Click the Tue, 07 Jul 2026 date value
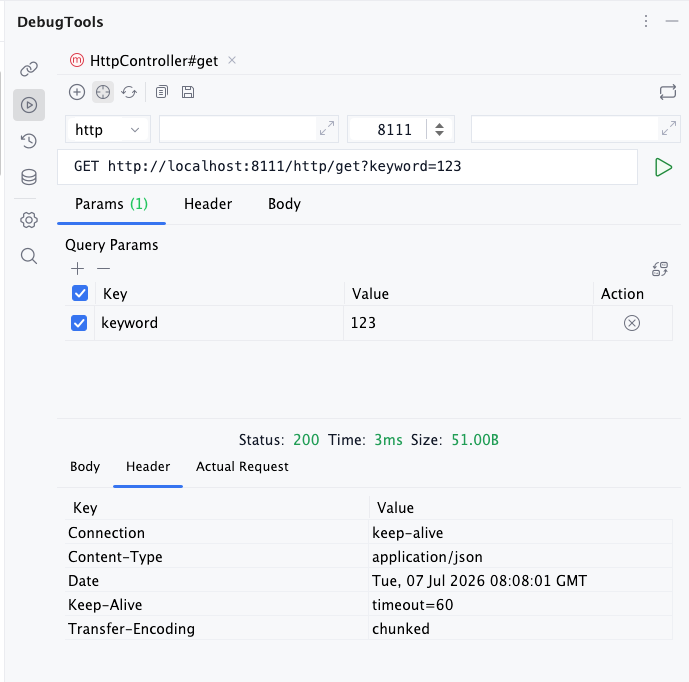689x682 pixels. point(479,581)
